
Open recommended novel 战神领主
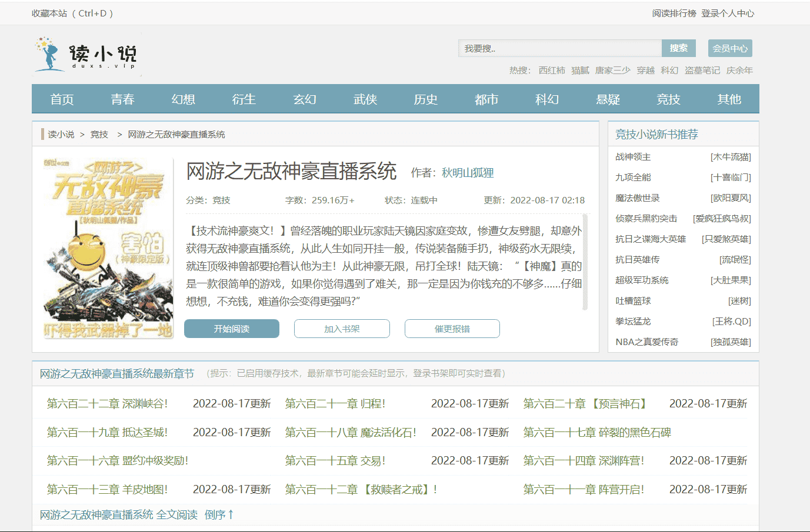633,157
